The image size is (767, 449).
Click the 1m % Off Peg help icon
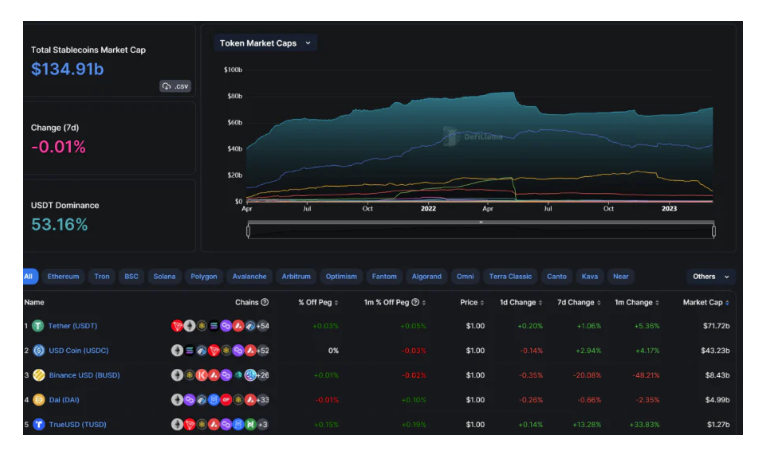[415, 302]
